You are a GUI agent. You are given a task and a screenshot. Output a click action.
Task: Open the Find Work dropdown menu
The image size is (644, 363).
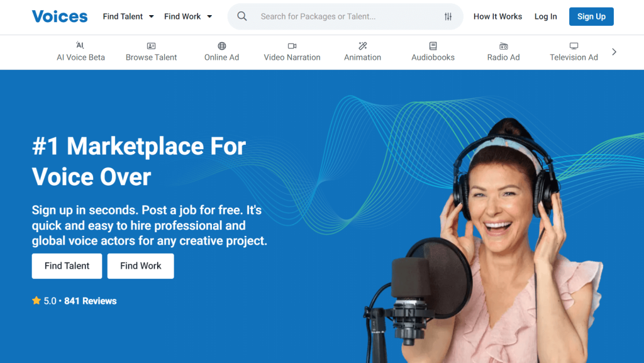pyautogui.click(x=188, y=16)
